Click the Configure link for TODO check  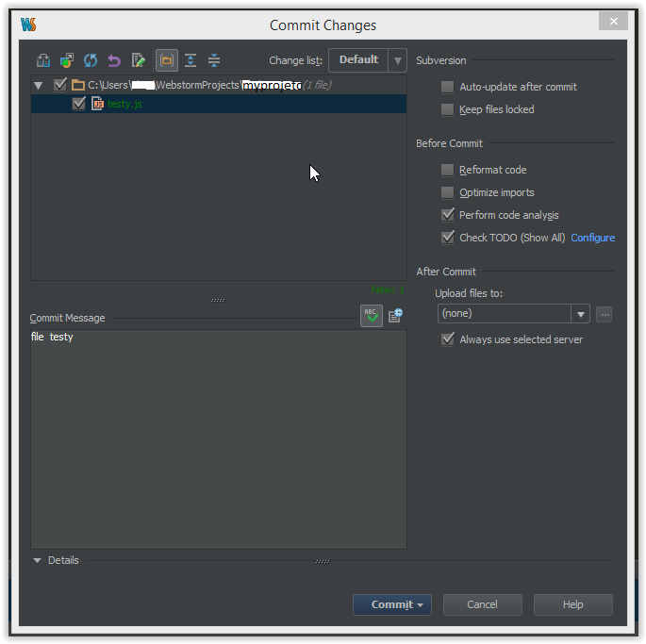coord(592,238)
